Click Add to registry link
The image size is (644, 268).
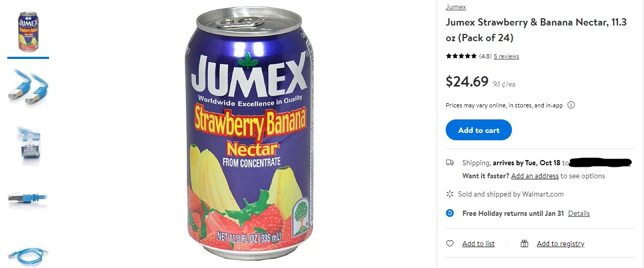click(x=560, y=243)
